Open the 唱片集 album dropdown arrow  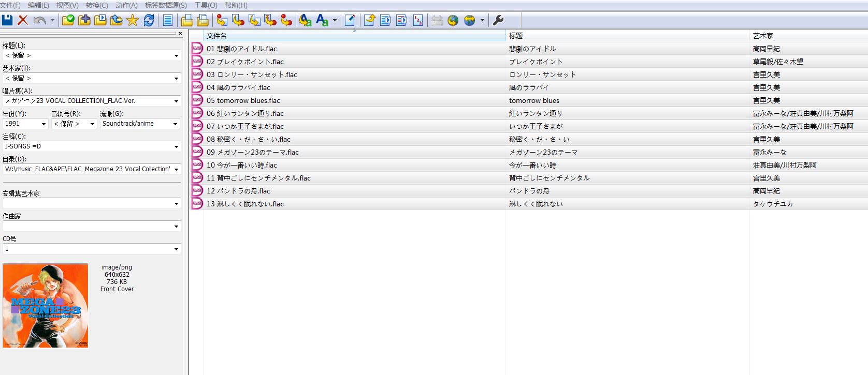click(176, 101)
